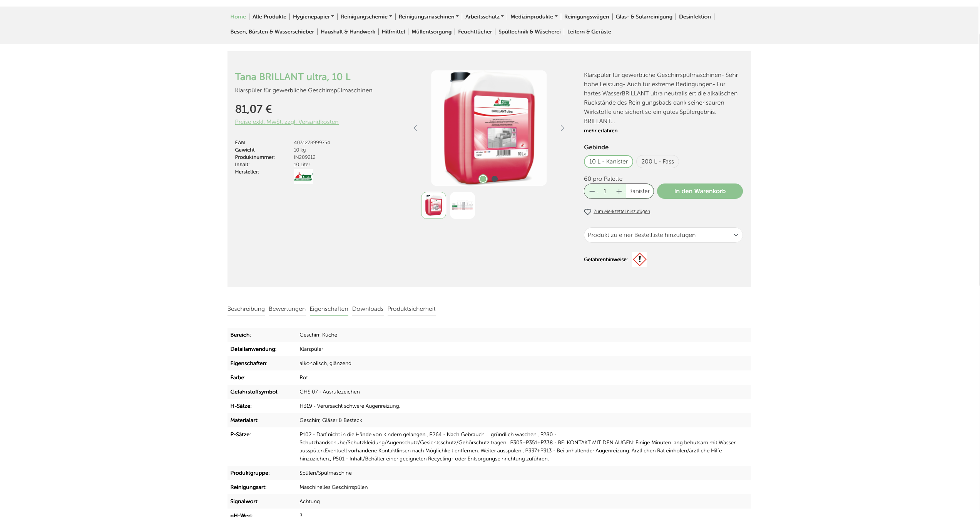Expand the Arbeitsschutz menu

484,17
